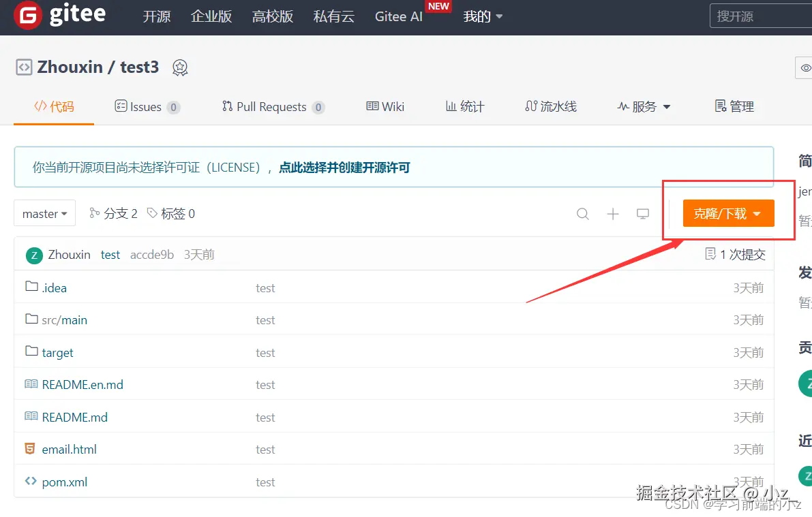Click the Zhouxin author name in commit row

coord(70,255)
